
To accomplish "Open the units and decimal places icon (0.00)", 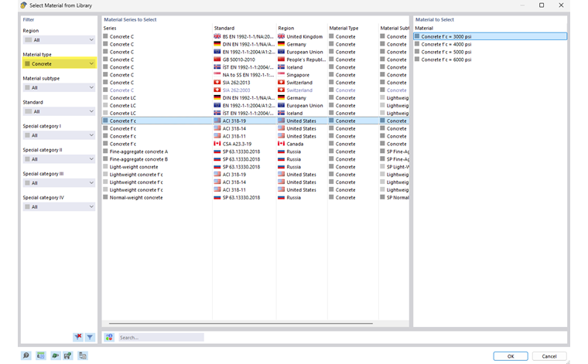I will click(40, 355).
